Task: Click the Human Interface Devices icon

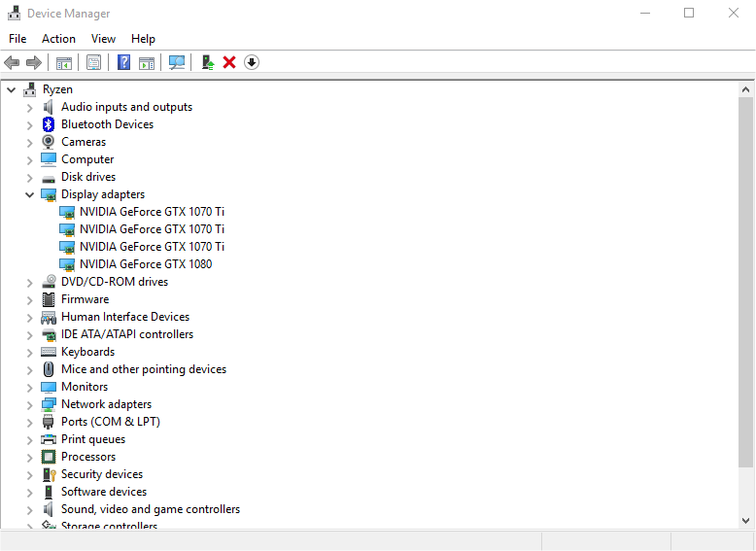Action: [49, 317]
